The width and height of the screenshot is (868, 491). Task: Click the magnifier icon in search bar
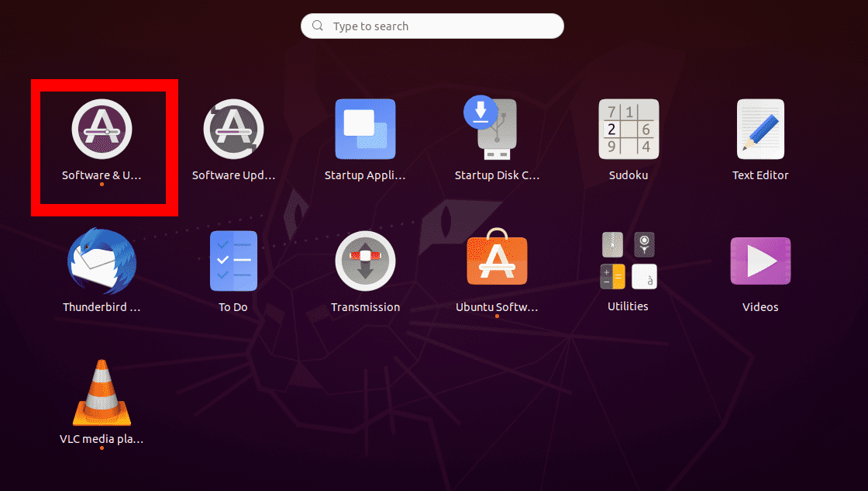tap(318, 26)
